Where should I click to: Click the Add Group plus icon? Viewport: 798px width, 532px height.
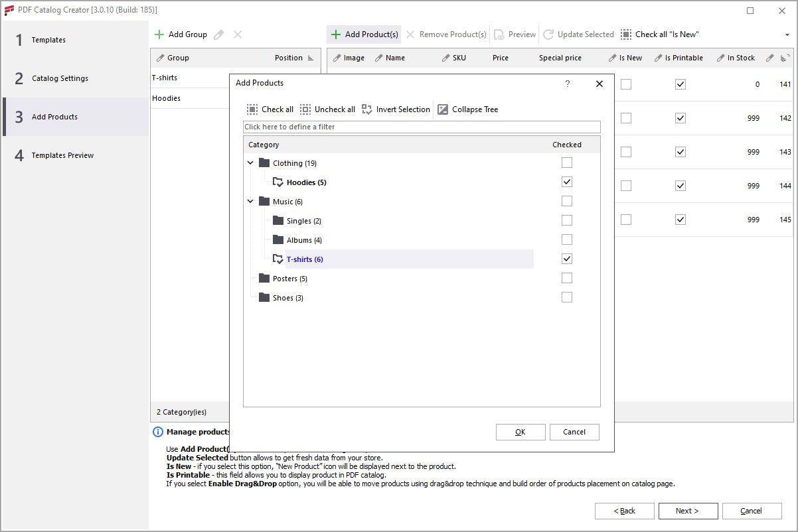(x=160, y=34)
